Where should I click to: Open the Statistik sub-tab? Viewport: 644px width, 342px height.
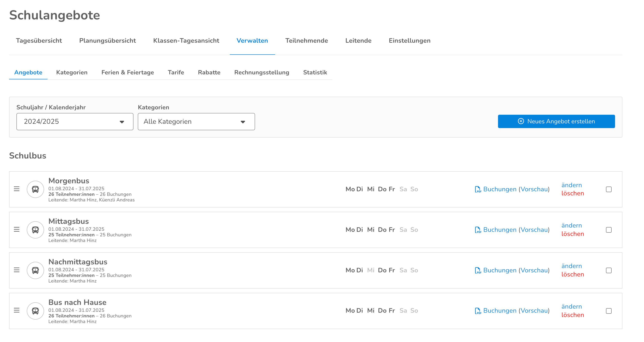[x=315, y=72]
